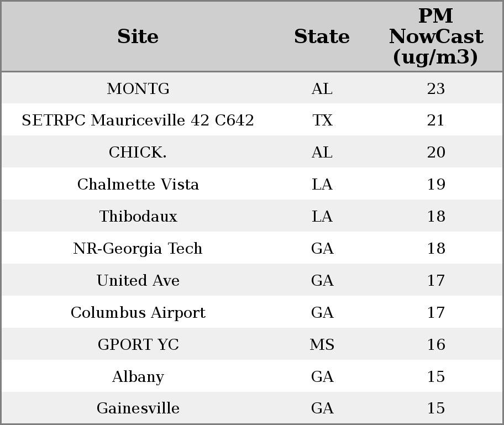Viewport: 504px width, 425px height.
Task: Click the State column header
Action: 322,36
